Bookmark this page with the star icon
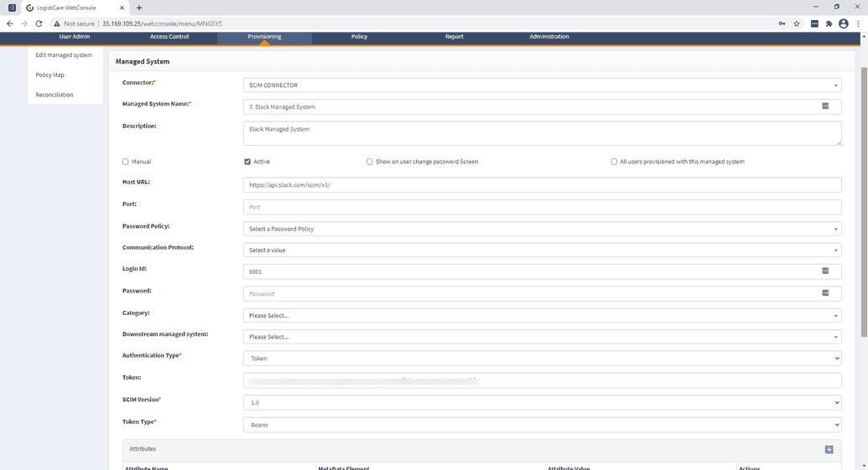Viewport: 868px width, 470px height. tap(797, 23)
